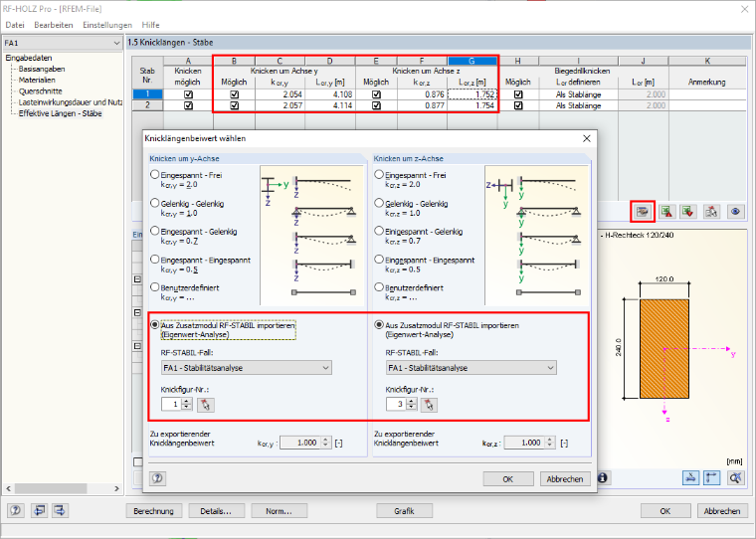The height and width of the screenshot is (539, 756).
Task: Open the Details... button
Action: coord(216,511)
